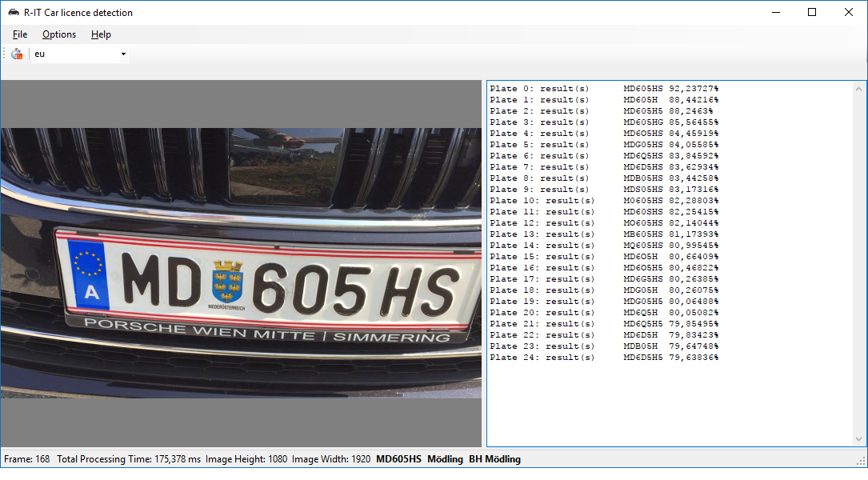Select Plate 20 result MD6Q5H

click(x=604, y=313)
